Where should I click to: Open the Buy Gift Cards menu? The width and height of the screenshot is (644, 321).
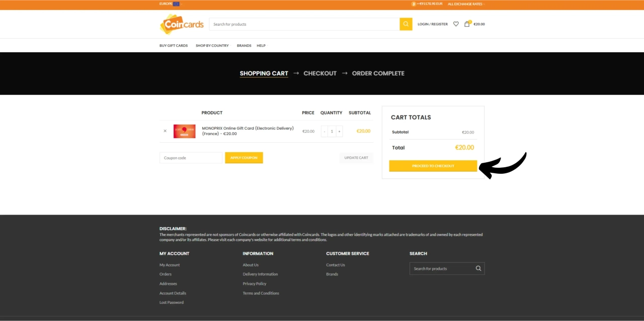point(174,46)
